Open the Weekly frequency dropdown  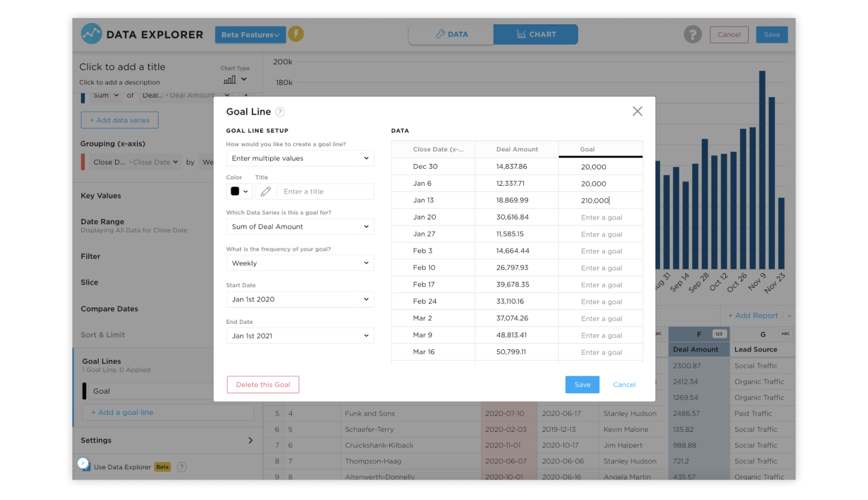click(x=300, y=263)
